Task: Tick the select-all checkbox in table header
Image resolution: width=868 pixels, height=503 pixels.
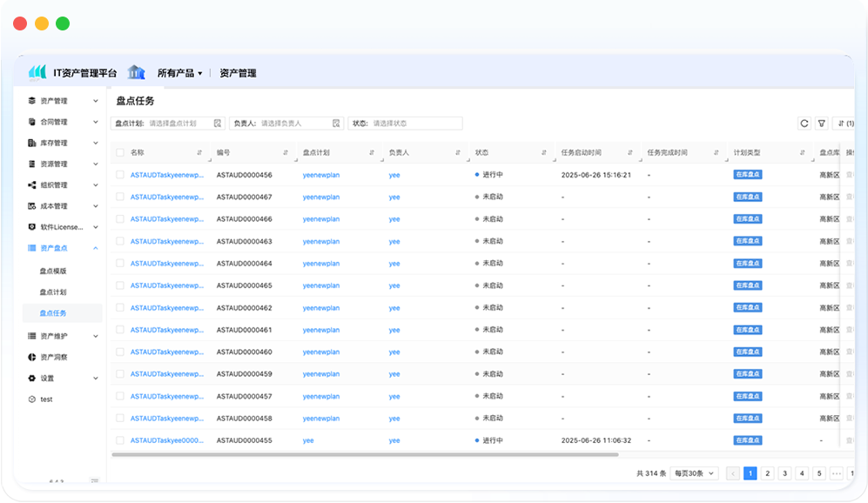Action: (120, 153)
